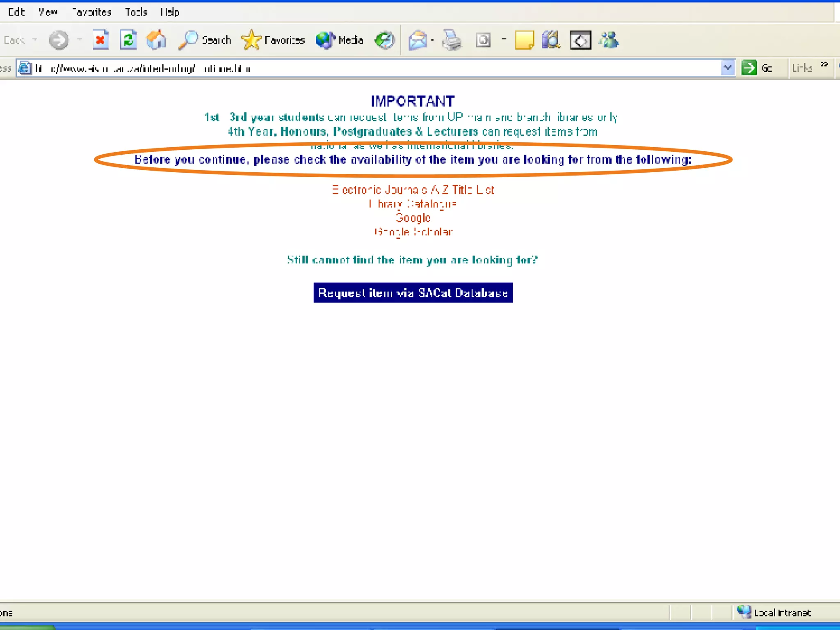Open the Library Catalogue link
Image resolution: width=840 pixels, height=630 pixels.
(x=413, y=204)
